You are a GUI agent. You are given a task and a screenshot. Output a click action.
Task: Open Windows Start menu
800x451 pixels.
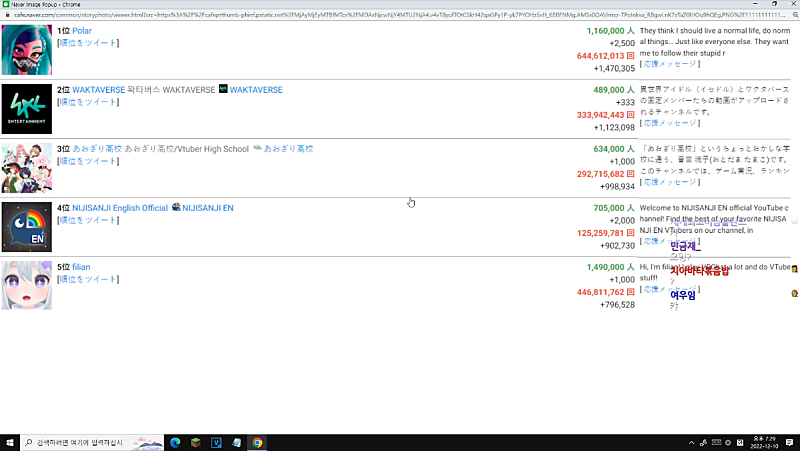click(x=10, y=442)
